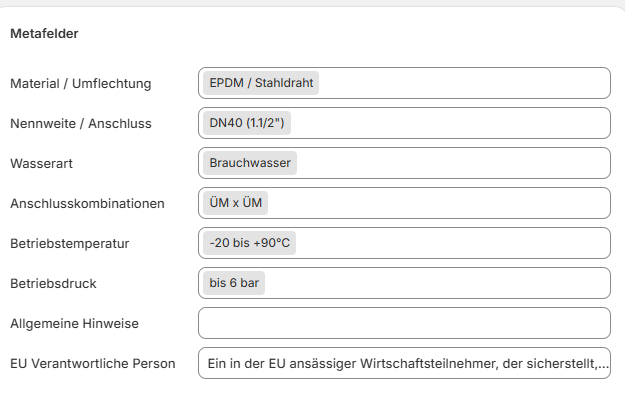Click the Anschlusskombinationen label
625x409 pixels.
coord(87,203)
